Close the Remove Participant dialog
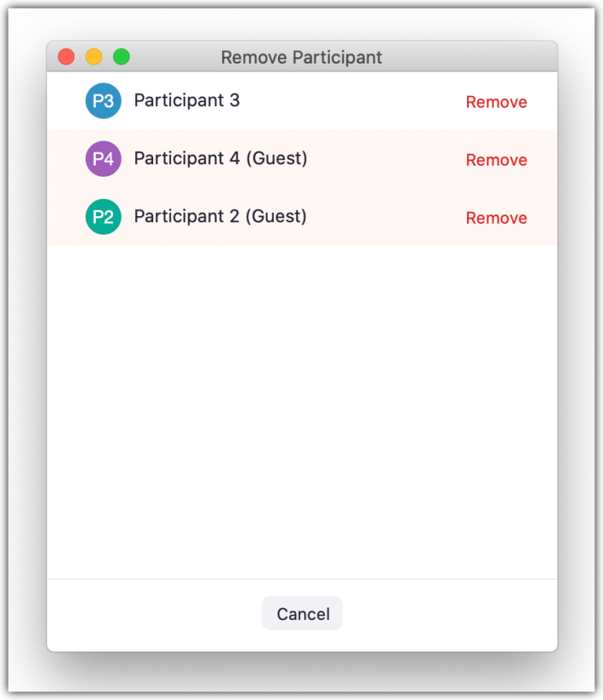The image size is (603, 700). pyautogui.click(x=66, y=56)
